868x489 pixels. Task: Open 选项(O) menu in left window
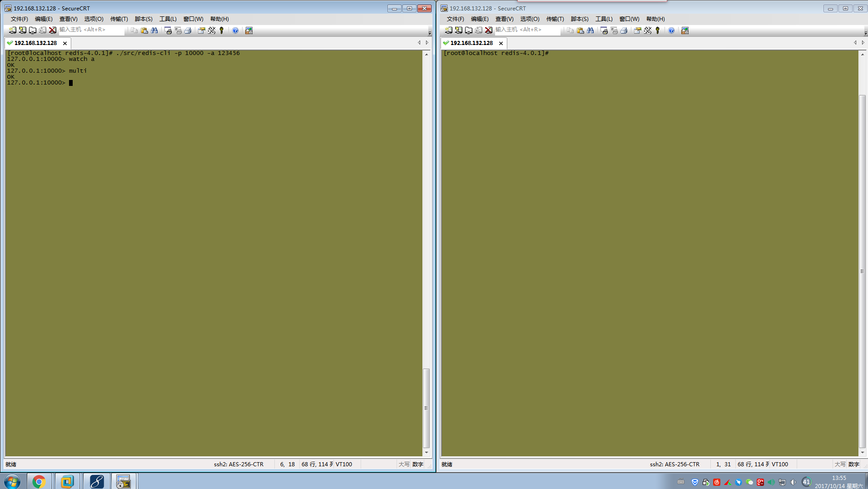(x=94, y=19)
